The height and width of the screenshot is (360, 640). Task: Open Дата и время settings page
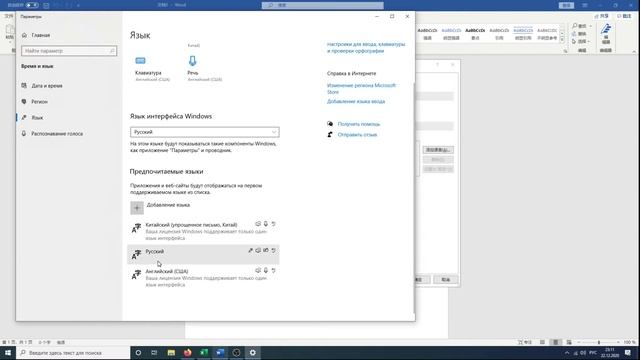point(42,86)
